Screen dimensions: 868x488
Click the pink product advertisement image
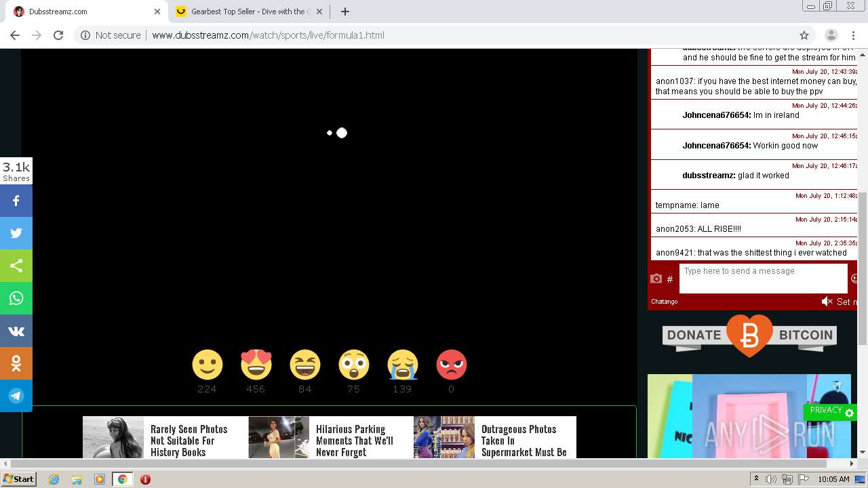(x=749, y=416)
